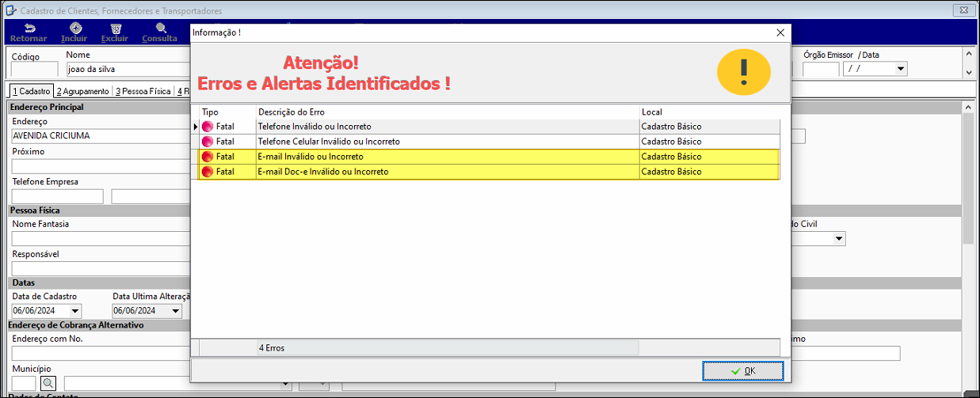Screen dimensions: 980x398
Task: Click the Excluir toolbar icon
Action: [x=115, y=28]
